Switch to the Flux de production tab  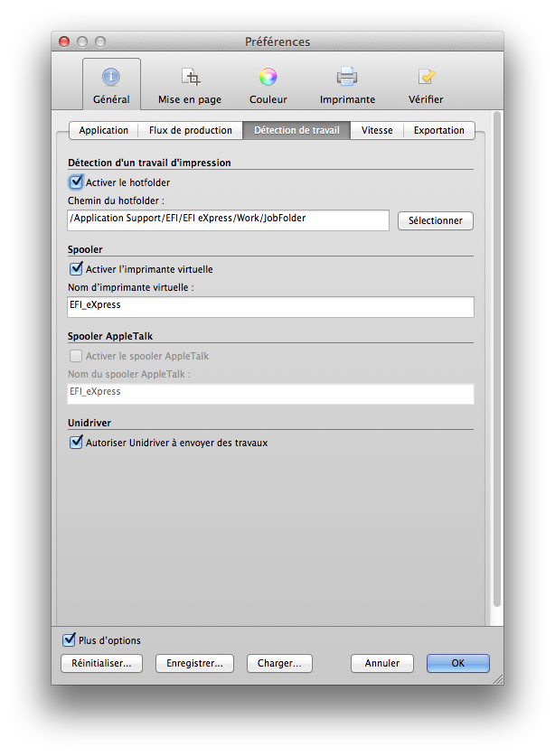coord(190,130)
